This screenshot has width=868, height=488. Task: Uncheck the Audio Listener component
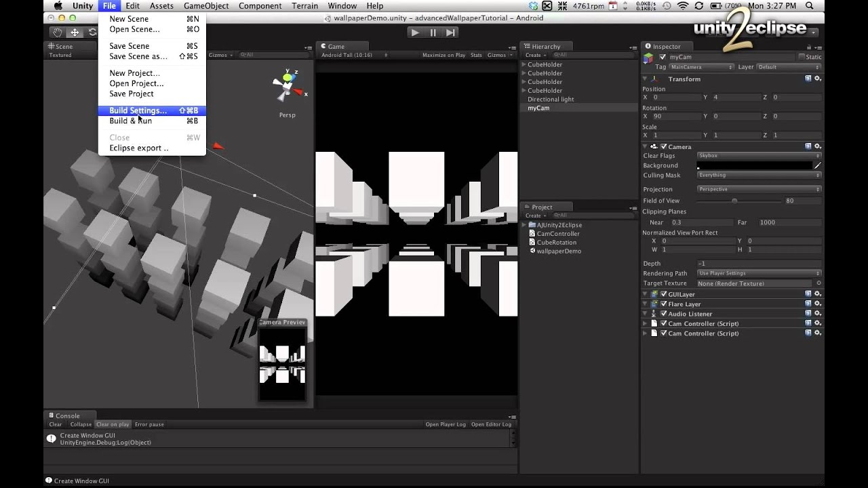(x=664, y=314)
